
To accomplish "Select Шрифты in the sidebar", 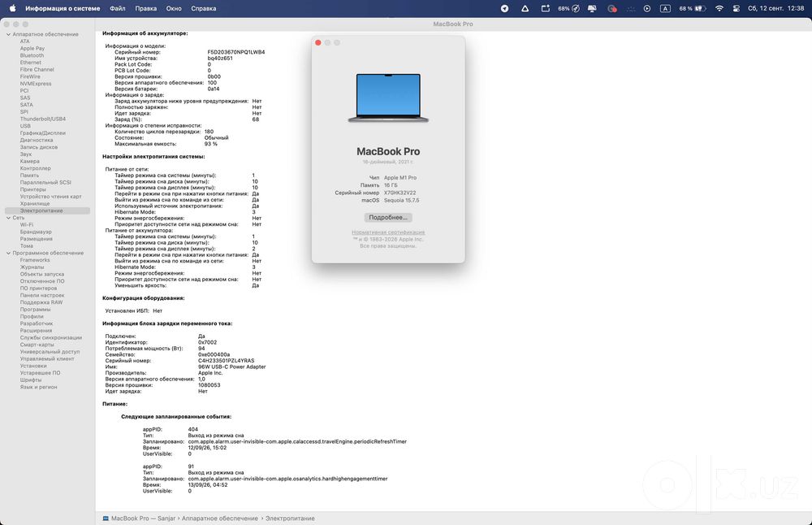I will pyautogui.click(x=31, y=380).
